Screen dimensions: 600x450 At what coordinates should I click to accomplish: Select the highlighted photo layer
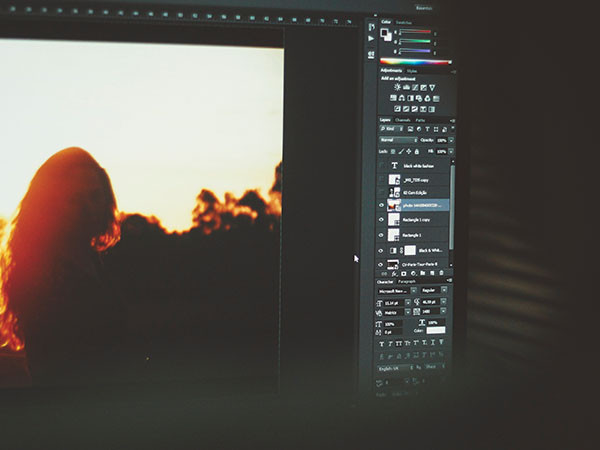420,204
